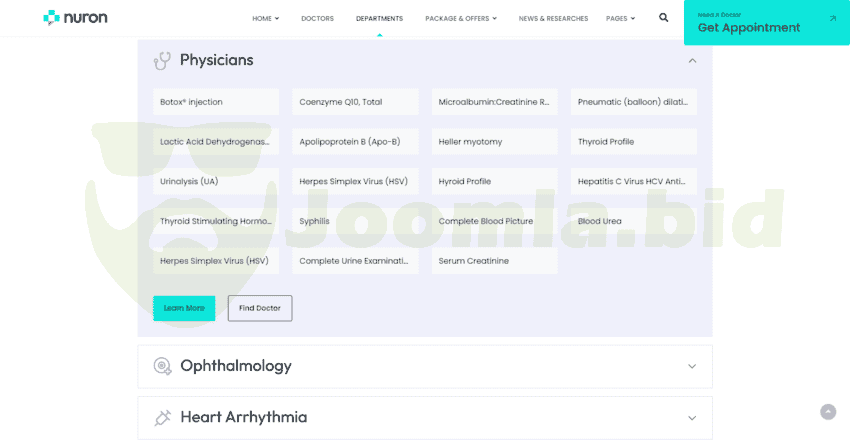Choose the Serum Creatinine service tag

click(495, 261)
